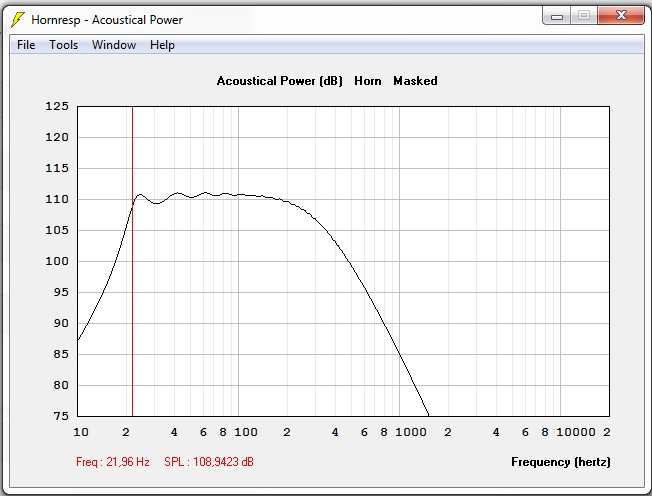Click the chart at 1000 Hz gridline
This screenshot has width=652, height=496.
pyautogui.click(x=399, y=261)
